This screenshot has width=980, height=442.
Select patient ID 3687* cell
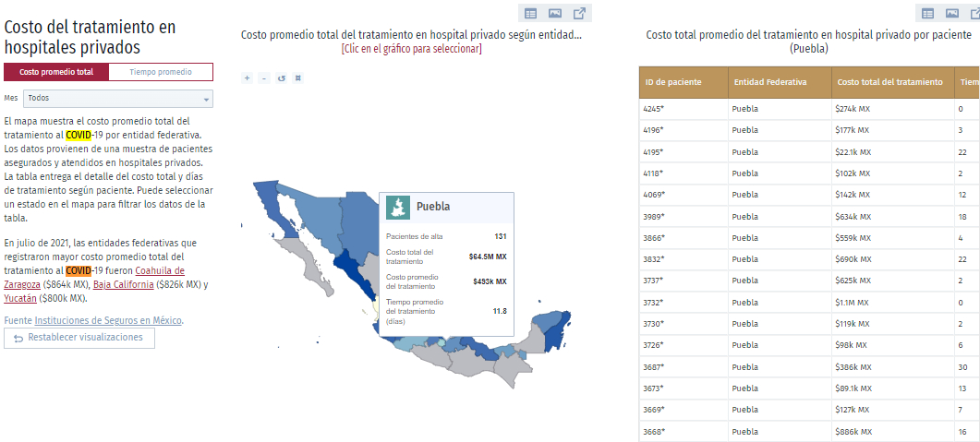coord(684,366)
